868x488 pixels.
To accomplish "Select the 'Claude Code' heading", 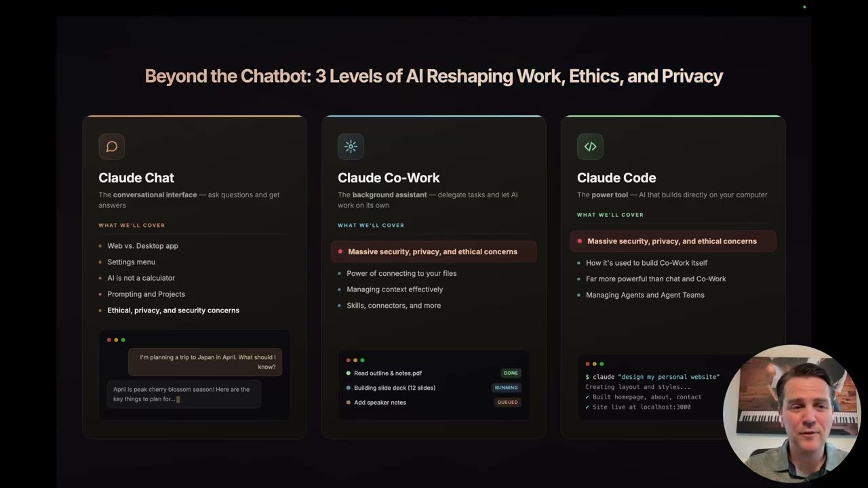I will 616,178.
